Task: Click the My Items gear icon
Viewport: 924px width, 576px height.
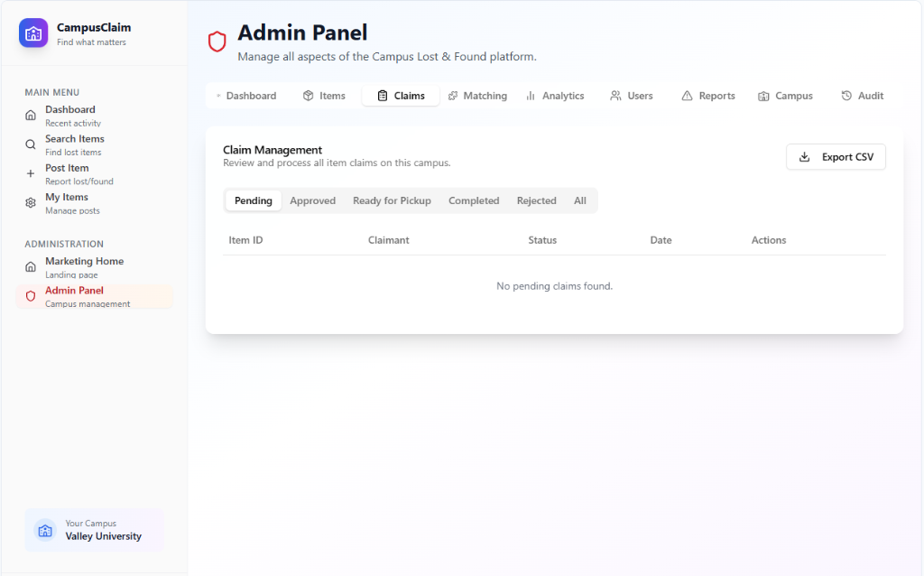Action: click(x=31, y=203)
